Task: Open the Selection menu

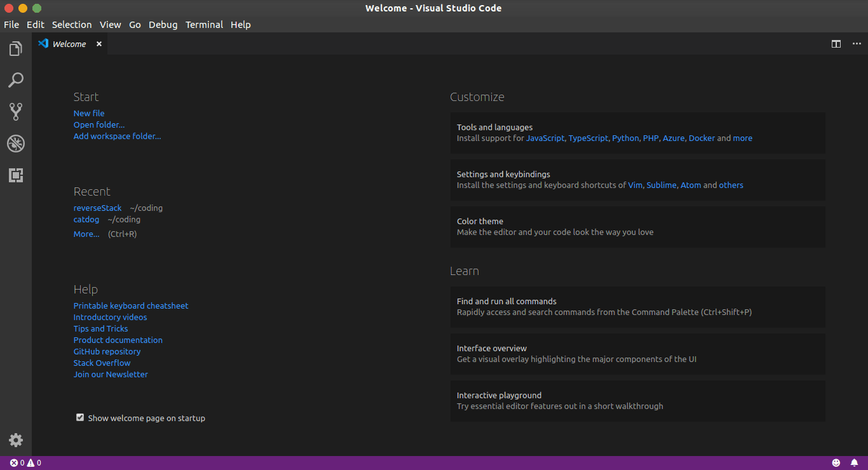Action: point(72,25)
